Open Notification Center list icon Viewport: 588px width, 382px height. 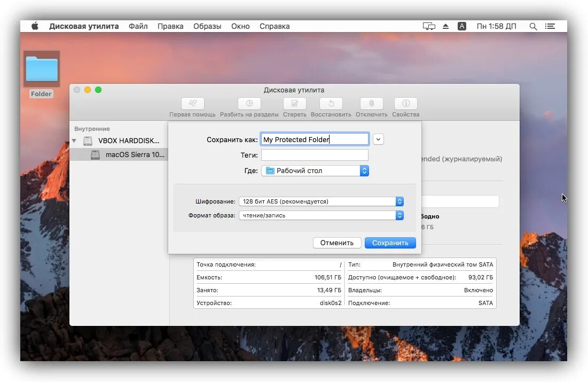550,26
